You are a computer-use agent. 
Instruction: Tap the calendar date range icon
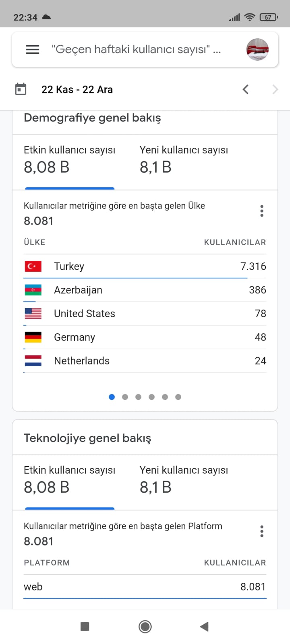21,89
